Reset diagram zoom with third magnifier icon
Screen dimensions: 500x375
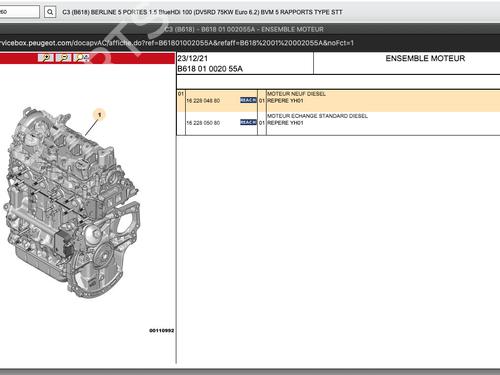tap(81, 58)
